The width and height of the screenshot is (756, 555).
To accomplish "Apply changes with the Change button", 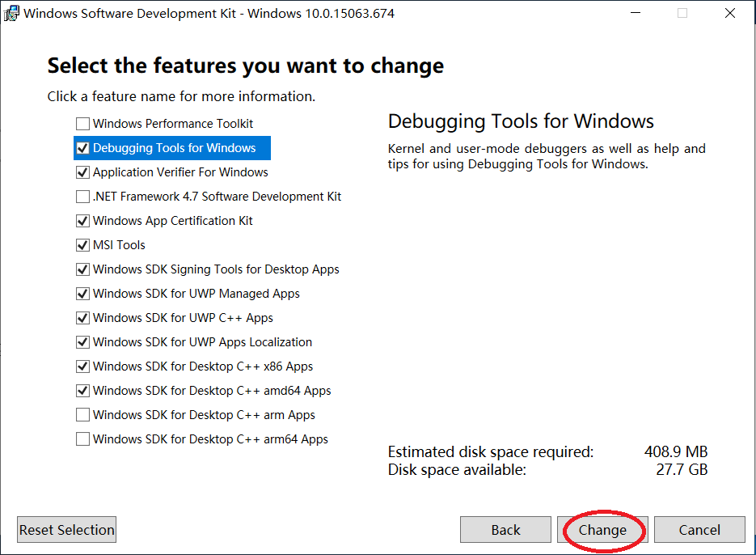I will tap(602, 530).
